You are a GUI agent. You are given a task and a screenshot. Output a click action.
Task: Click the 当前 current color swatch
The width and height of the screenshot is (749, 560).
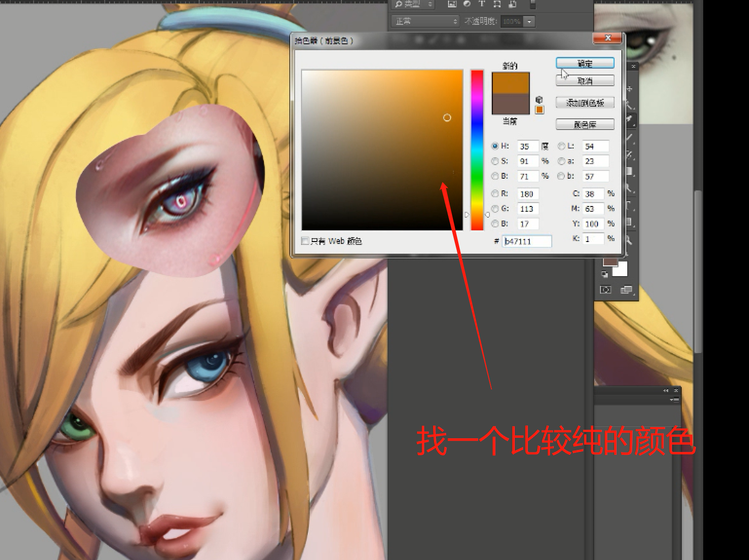[510, 104]
